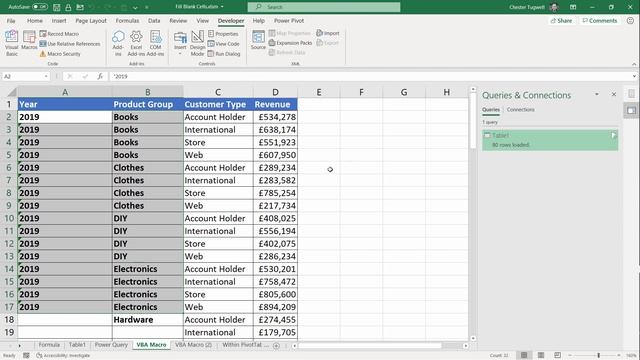This screenshot has height=360, width=640.
Task: Select cell with £785,254
Action: (276, 193)
